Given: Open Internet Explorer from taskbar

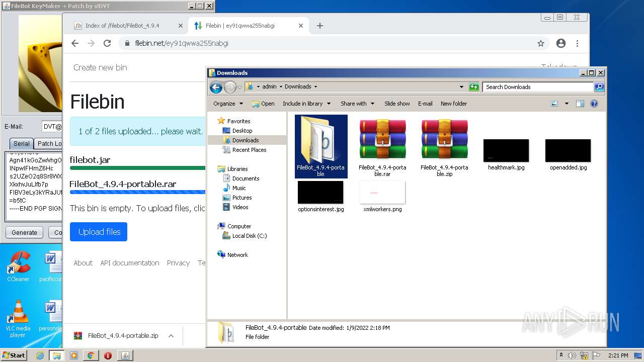Looking at the screenshot, I should tap(40, 355).
